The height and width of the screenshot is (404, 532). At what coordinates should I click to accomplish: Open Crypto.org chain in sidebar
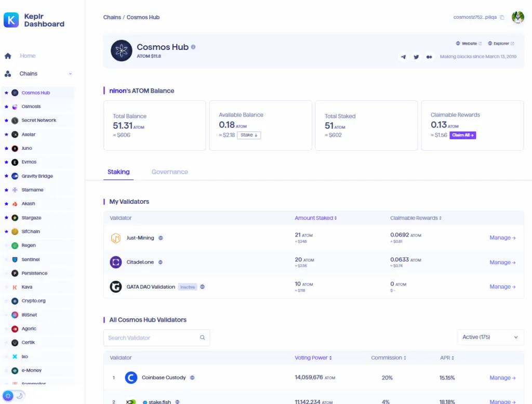(x=33, y=301)
